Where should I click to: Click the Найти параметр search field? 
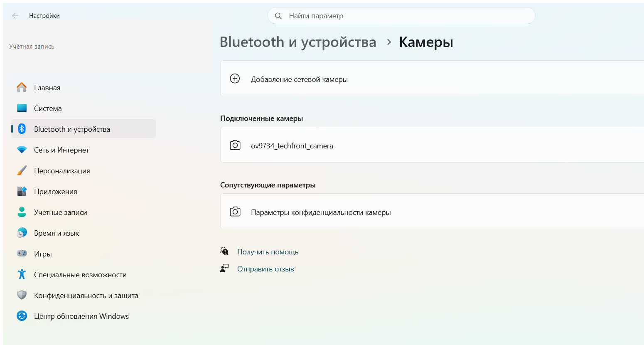401,16
